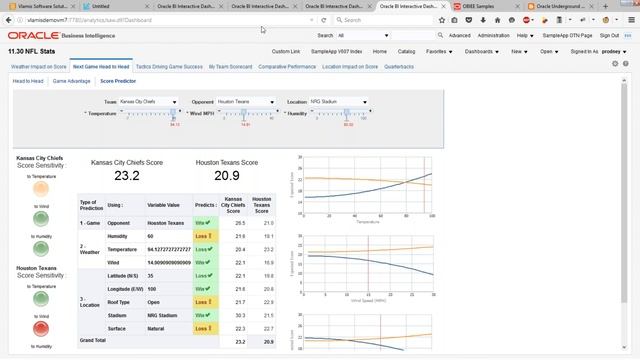Screen dimensions: 640x360
Task: Click the browser back arrow
Action: click(x=9, y=20)
